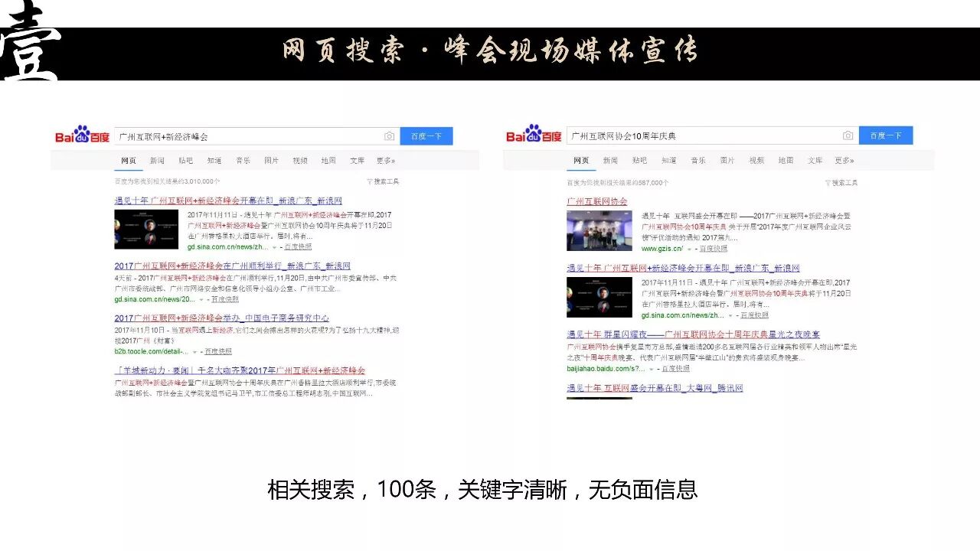Open first result 遇见十年 in the 新经济峰会 search
Image resolution: width=980 pixels, height=551 pixels.
click(228, 201)
